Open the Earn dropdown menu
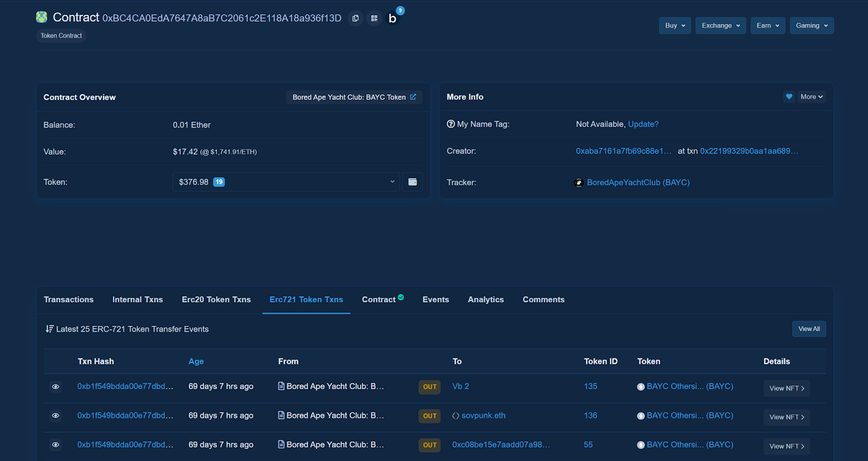This screenshot has width=868, height=461. click(768, 26)
